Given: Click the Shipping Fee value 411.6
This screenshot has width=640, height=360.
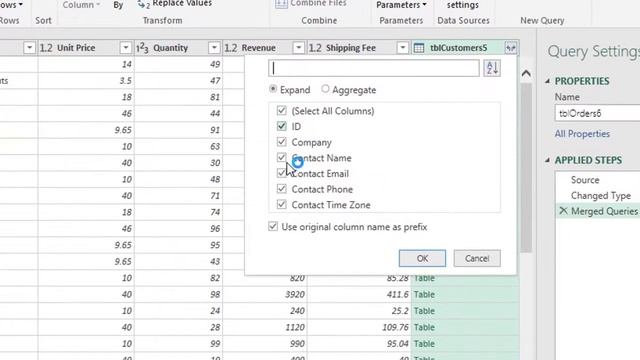Looking at the screenshot, I should 397,294.
